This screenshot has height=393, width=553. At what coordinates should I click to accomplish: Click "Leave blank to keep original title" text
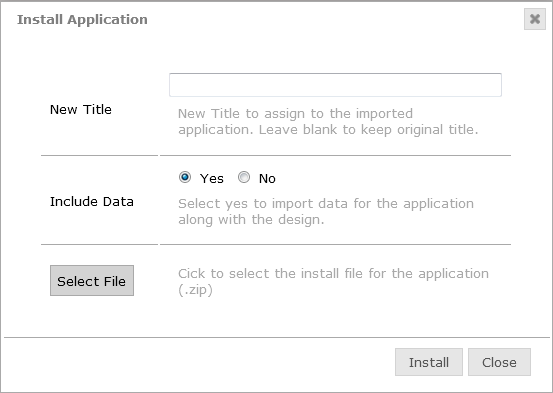click(368, 129)
